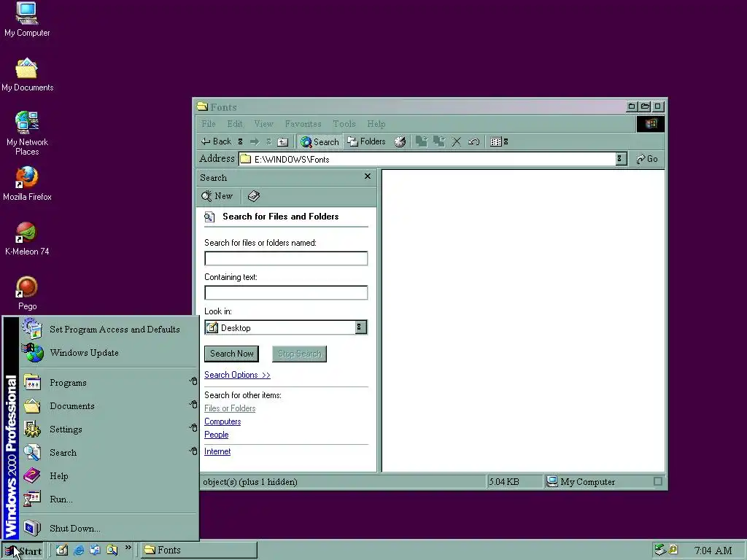Select Set Program Access and Defaults
Image resolution: width=747 pixels, height=560 pixels.
(x=108, y=329)
